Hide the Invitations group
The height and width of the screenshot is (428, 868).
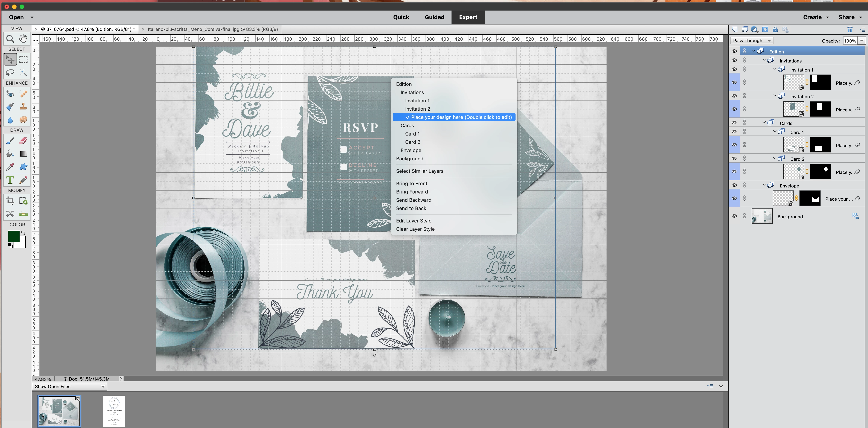pos(734,60)
